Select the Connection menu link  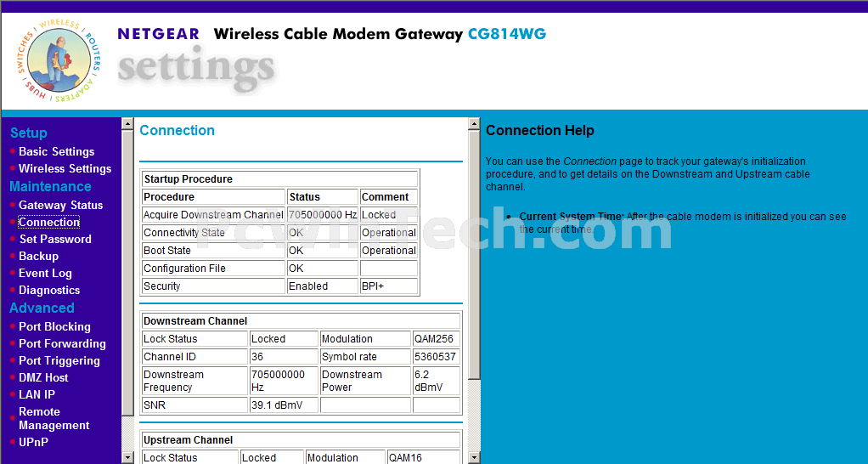[49, 222]
